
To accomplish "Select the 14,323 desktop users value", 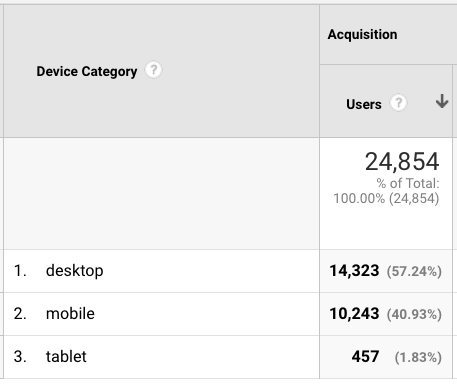I will (x=354, y=271).
